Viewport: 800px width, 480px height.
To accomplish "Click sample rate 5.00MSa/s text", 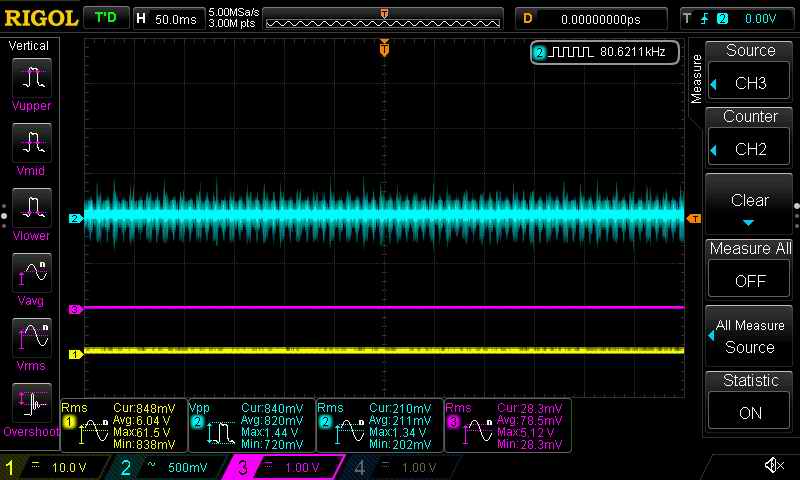I will click(234, 12).
